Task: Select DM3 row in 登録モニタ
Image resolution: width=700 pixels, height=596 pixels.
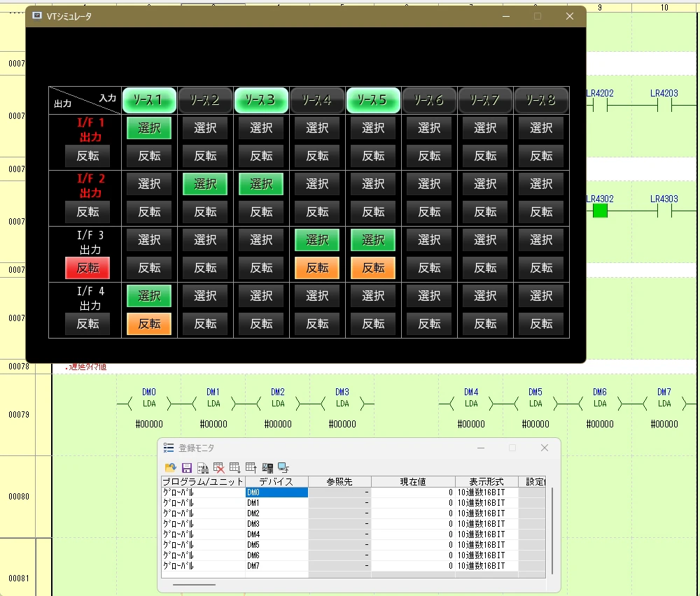Action: click(x=353, y=524)
